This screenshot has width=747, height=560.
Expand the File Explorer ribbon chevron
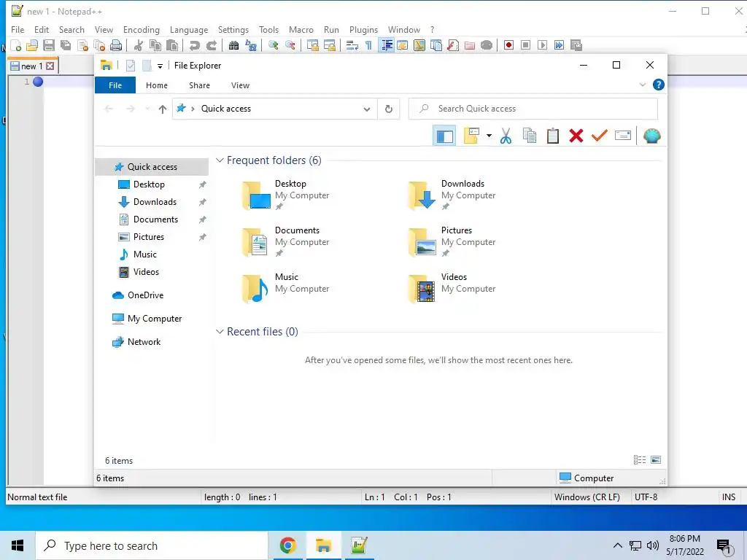pos(642,85)
